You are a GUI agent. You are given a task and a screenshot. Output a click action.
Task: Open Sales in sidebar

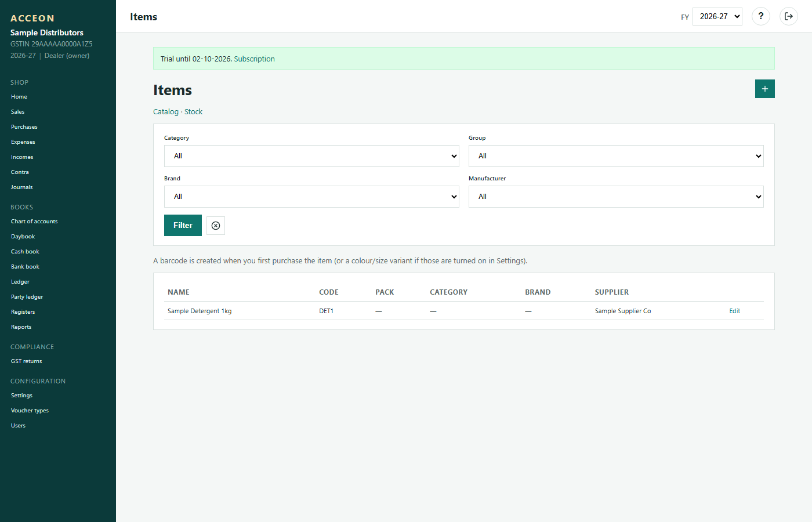pyautogui.click(x=18, y=112)
